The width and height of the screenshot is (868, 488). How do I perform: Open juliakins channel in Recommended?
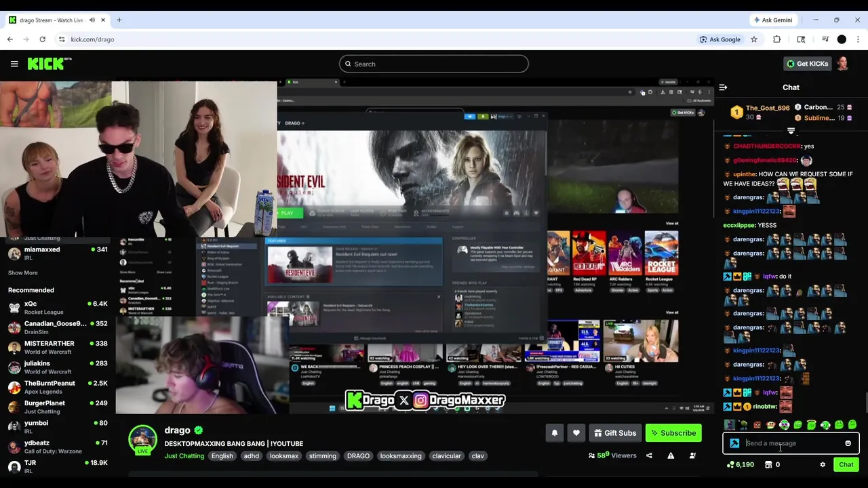58,367
